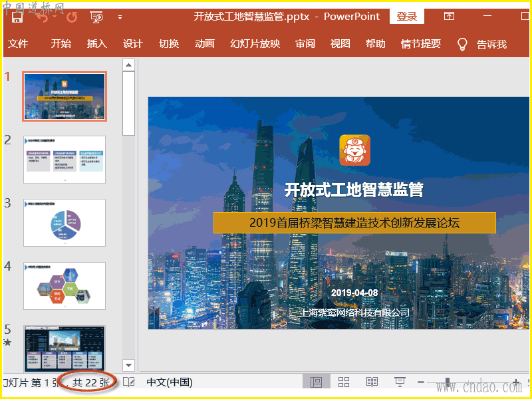The image size is (532, 399).
Task: Click the 告诉我 search box
Action: pos(491,44)
